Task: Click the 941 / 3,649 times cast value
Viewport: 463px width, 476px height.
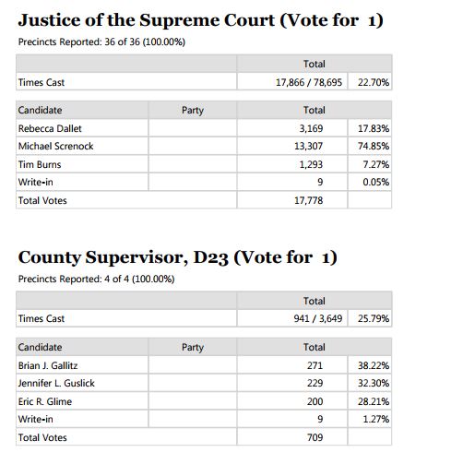Action: point(318,318)
